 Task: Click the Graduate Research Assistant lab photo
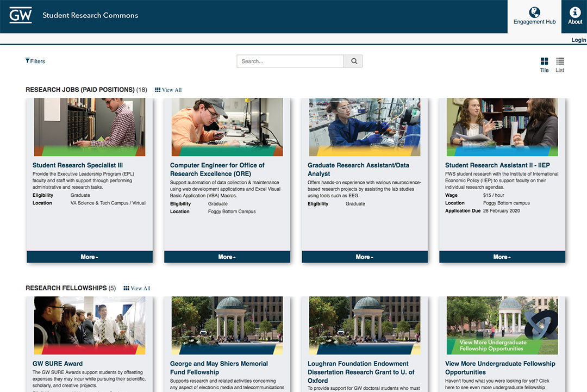(x=365, y=127)
